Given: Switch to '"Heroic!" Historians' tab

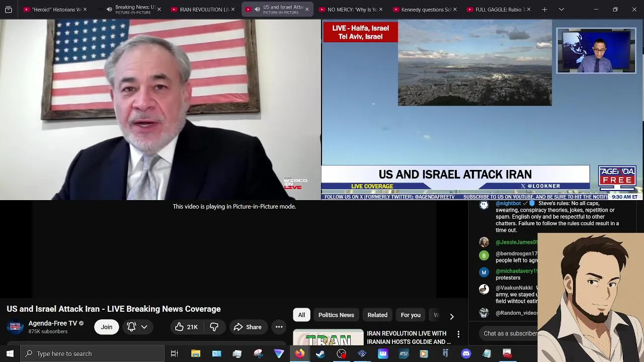Looking at the screenshot, I should click(x=55, y=10).
